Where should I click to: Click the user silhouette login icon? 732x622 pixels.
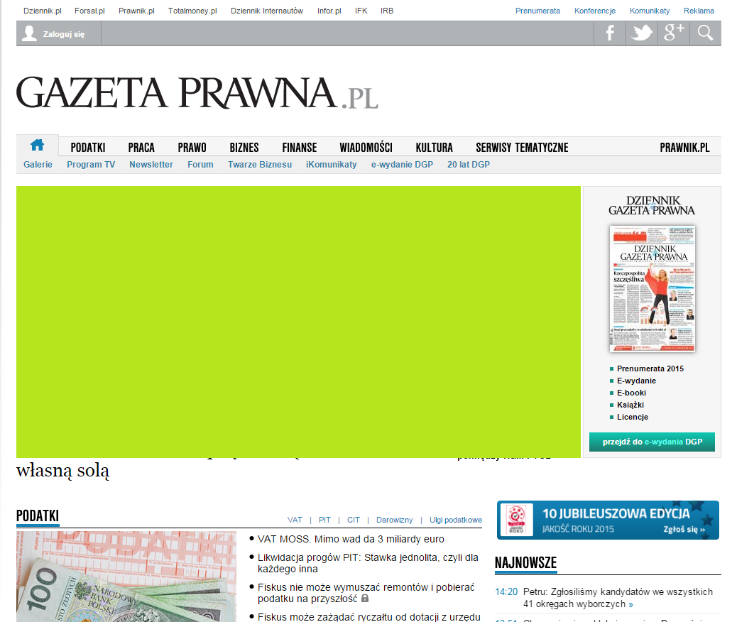[x=29, y=34]
